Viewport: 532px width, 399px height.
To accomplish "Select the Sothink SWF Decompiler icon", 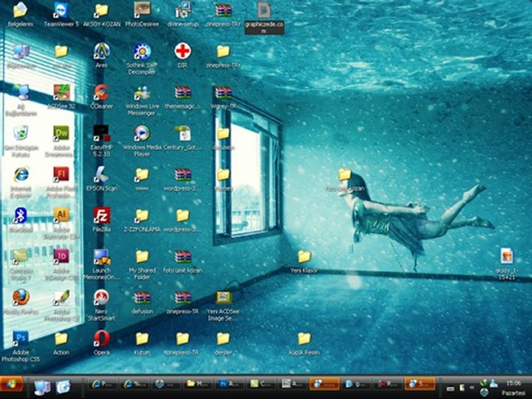I will [x=142, y=52].
